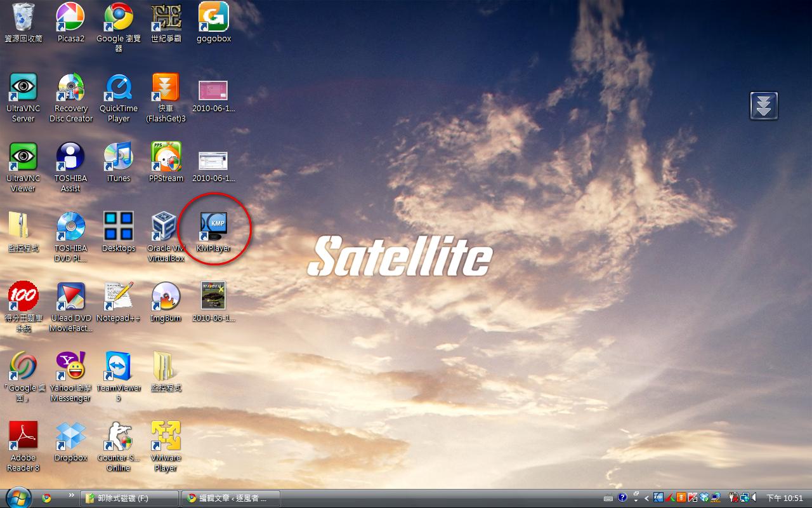This screenshot has height=508, width=812.
Task: Launch the Notepad++ desktop shortcut
Action: (118, 303)
